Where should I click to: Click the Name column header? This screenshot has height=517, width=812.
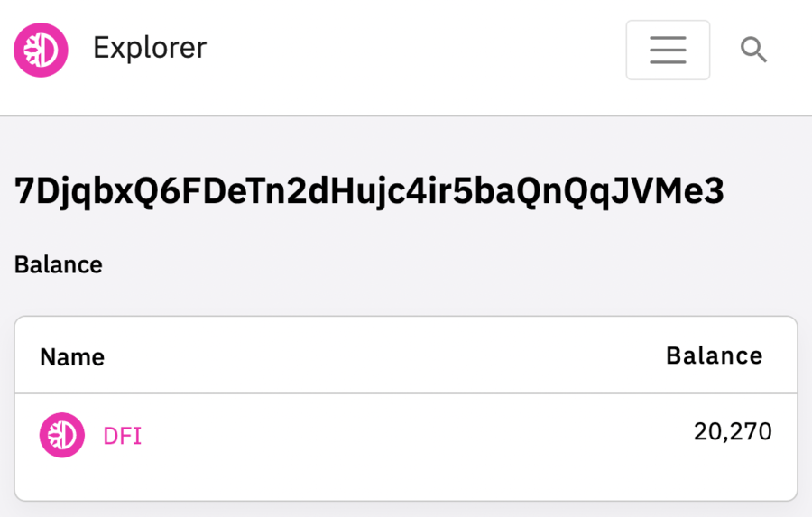72,357
